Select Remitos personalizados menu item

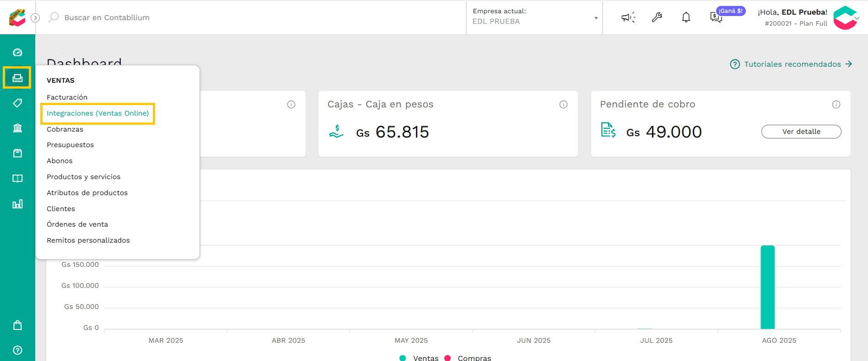pos(88,240)
